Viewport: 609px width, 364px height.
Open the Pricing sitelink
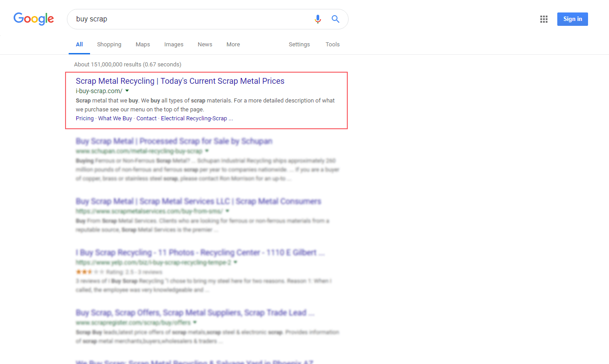tap(85, 119)
